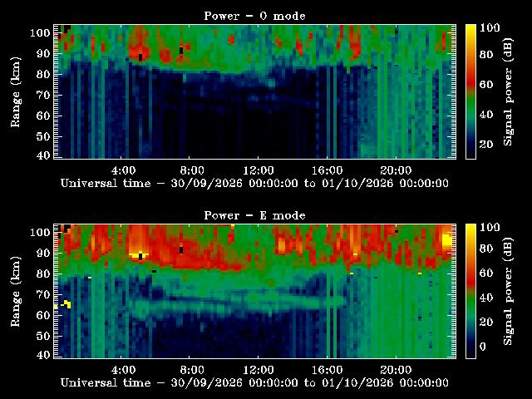Click the Universal time caption below O mode plot
The height and width of the screenshot is (399, 532).
click(254, 183)
